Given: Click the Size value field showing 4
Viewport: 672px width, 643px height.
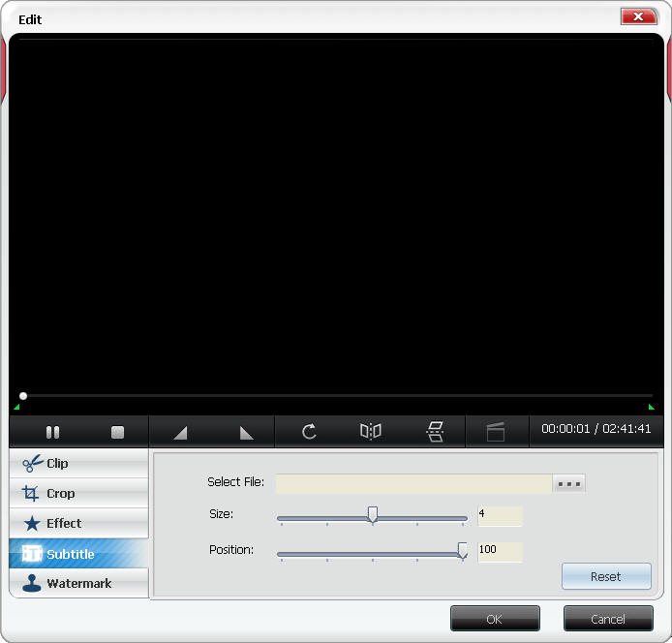Looking at the screenshot, I should [500, 516].
